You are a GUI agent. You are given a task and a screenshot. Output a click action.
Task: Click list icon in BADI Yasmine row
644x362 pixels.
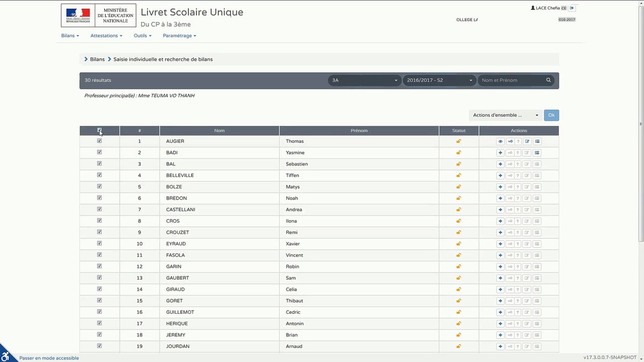pos(537,153)
